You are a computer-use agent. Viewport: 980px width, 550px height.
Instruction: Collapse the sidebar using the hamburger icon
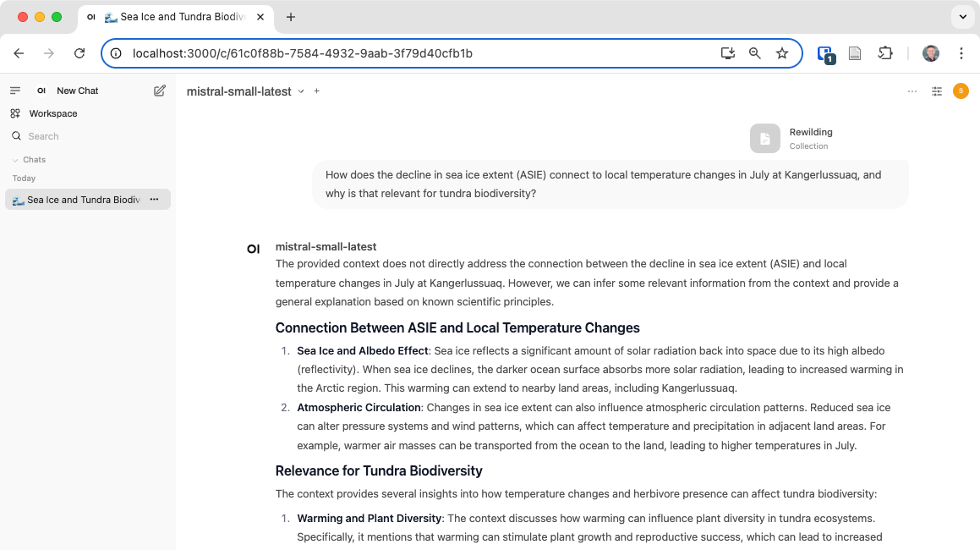pos(14,90)
